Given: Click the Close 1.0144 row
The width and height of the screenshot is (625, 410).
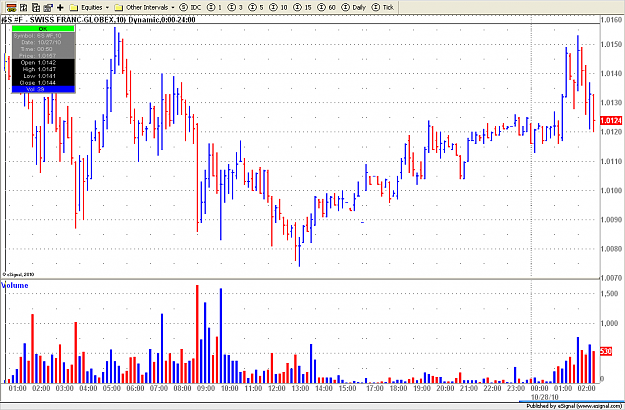Looking at the screenshot, I should (43, 82).
